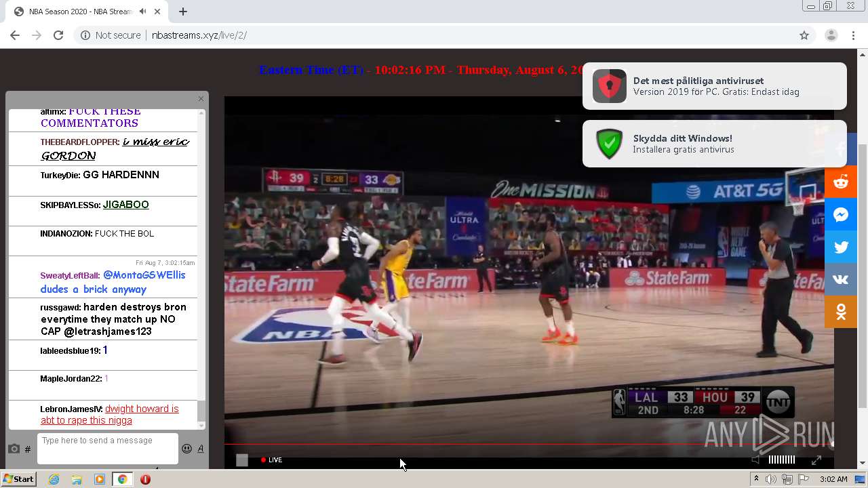Click the chat scrollbar thumb
Viewport: 868px width, 488px height.
201,410
